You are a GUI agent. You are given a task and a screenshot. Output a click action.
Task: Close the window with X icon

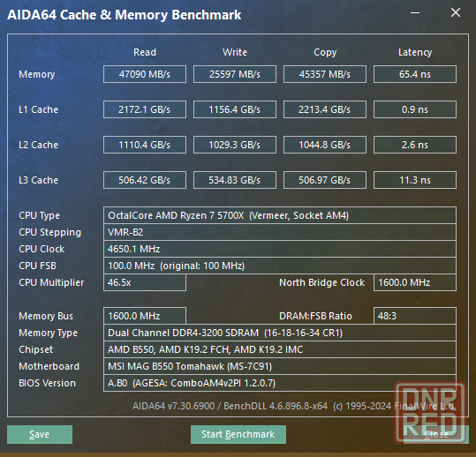click(x=456, y=12)
